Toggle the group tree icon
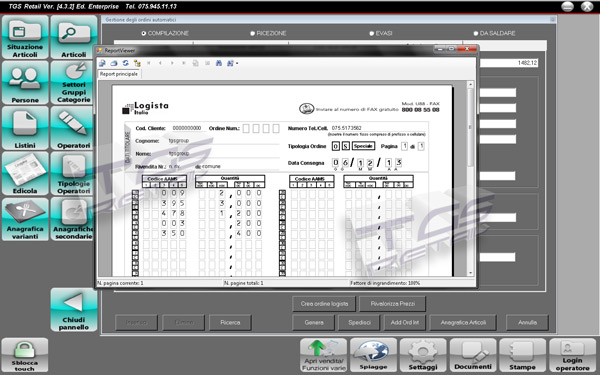600x375 pixels. (x=137, y=63)
